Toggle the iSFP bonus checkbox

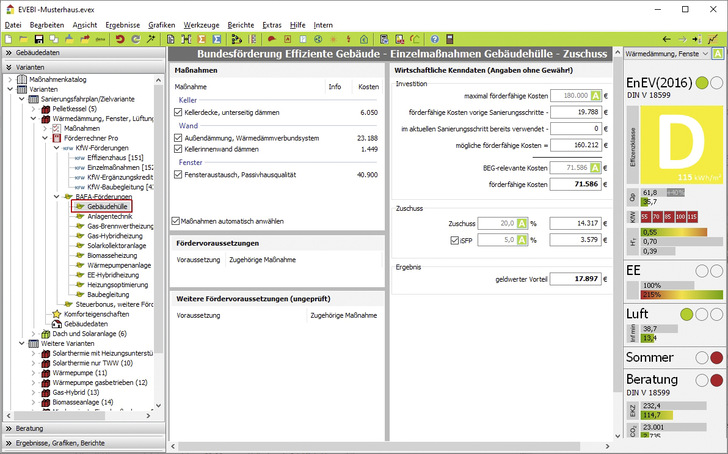(x=453, y=240)
